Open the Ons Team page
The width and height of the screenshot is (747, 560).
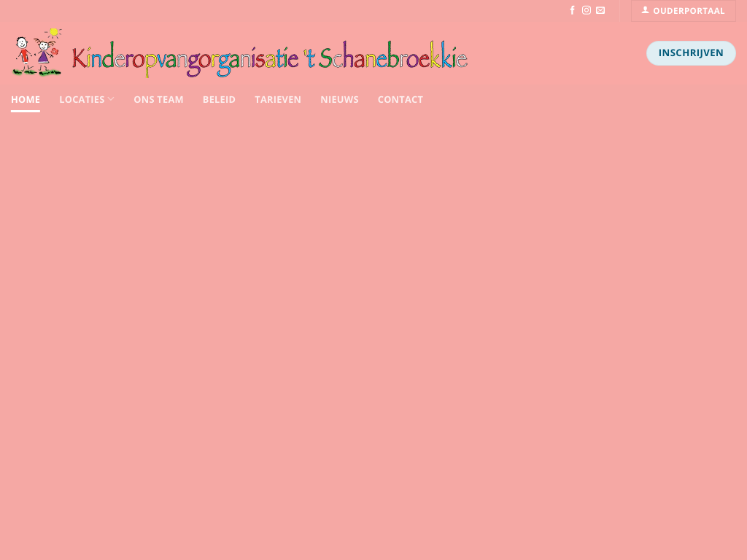pyautogui.click(x=158, y=99)
